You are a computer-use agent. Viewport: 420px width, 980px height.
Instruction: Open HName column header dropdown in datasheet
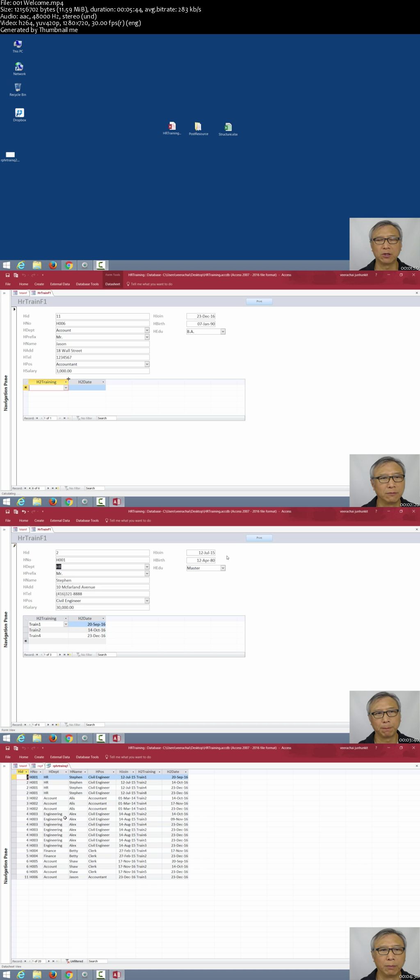pos(85,772)
